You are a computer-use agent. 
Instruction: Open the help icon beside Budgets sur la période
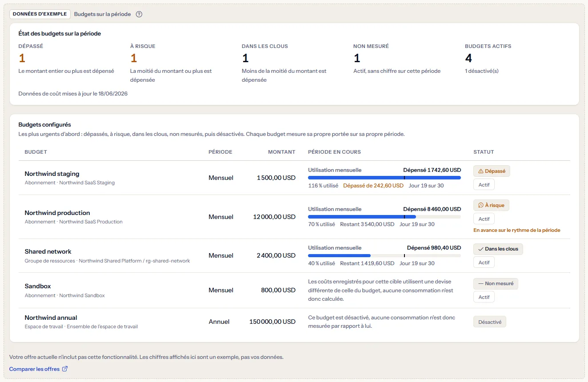click(139, 14)
